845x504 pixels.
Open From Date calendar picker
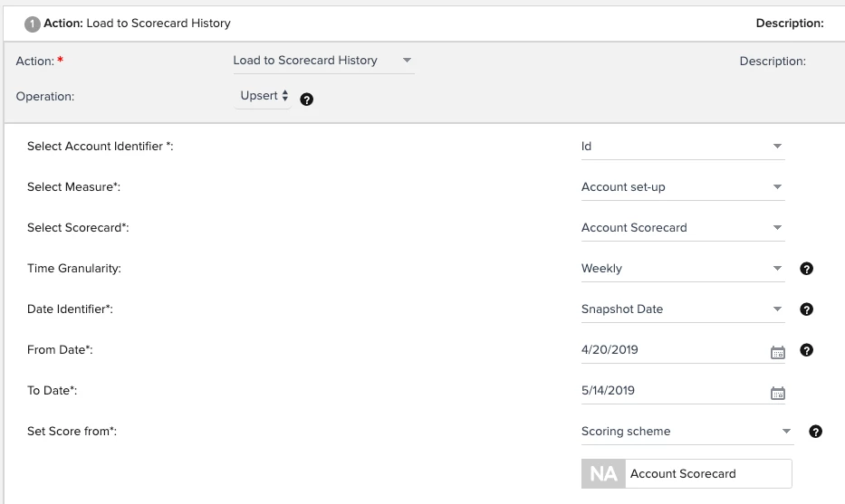(x=778, y=353)
